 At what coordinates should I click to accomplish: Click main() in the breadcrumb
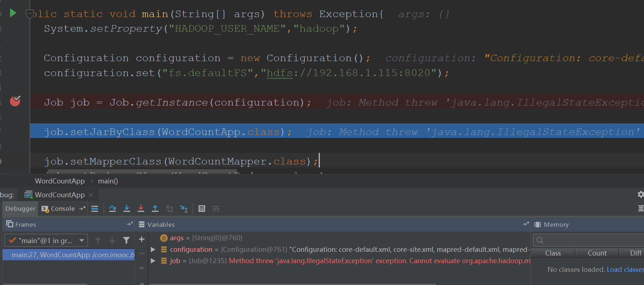[108, 181]
